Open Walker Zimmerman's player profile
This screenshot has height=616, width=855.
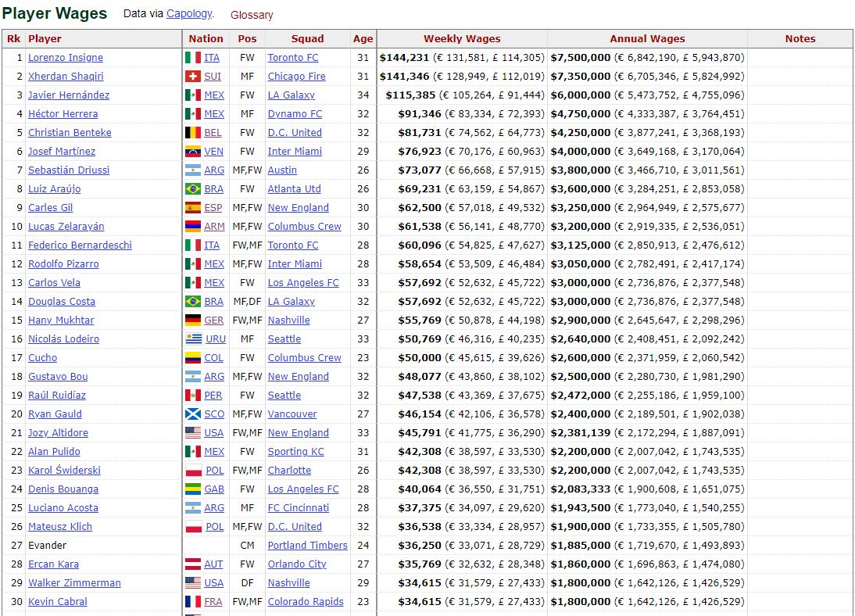pyautogui.click(x=74, y=583)
